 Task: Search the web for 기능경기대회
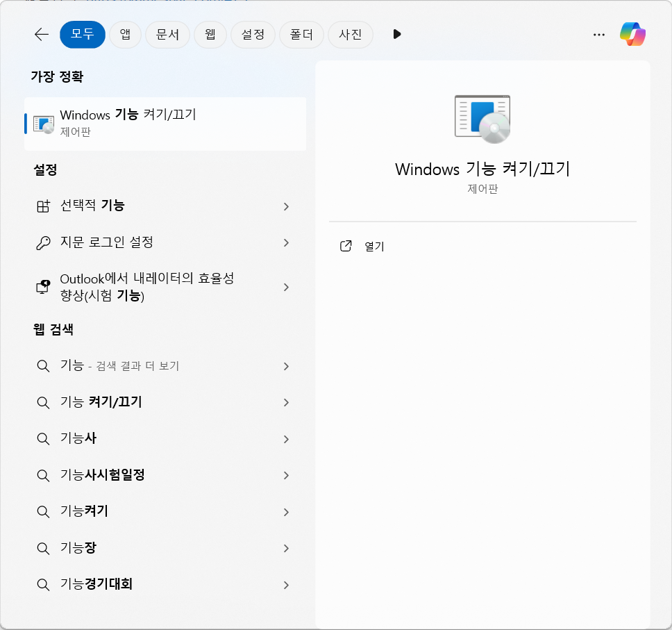(x=165, y=585)
